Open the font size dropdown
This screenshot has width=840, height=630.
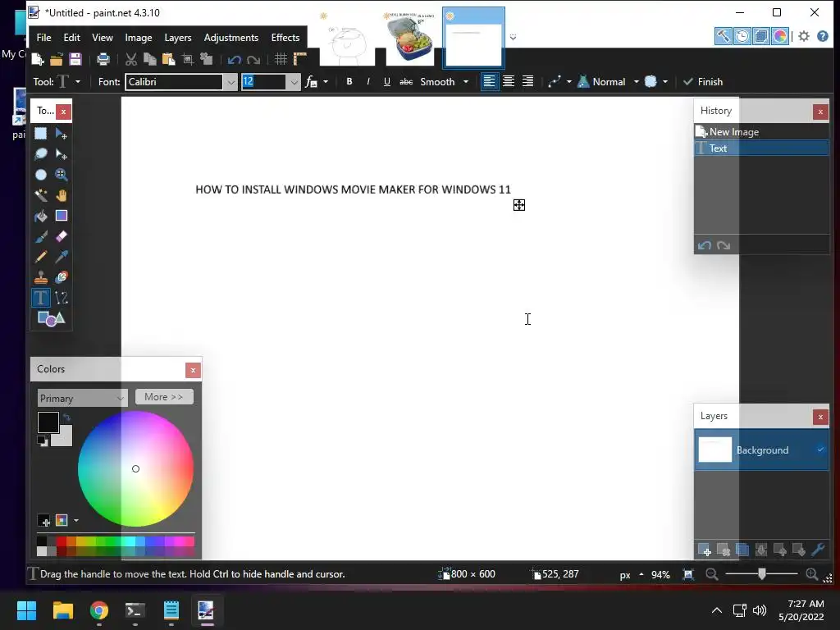(x=294, y=82)
